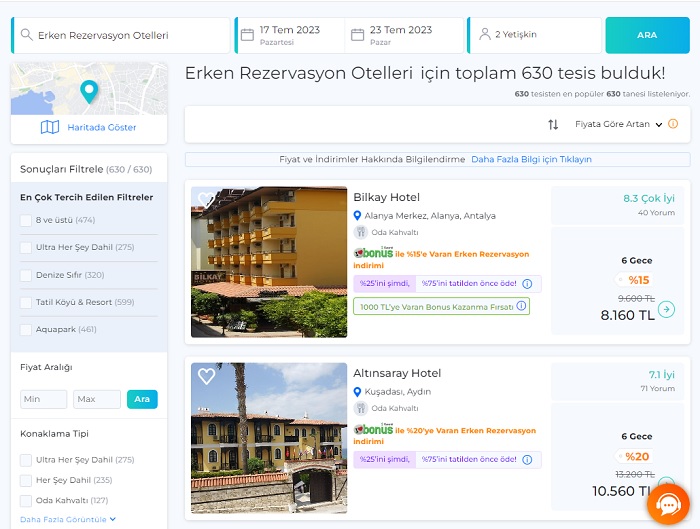Image resolution: width=700 pixels, height=529 pixels.
Task: Click the 1000 TL'ye Varan Bonus banner
Action: (x=442, y=306)
